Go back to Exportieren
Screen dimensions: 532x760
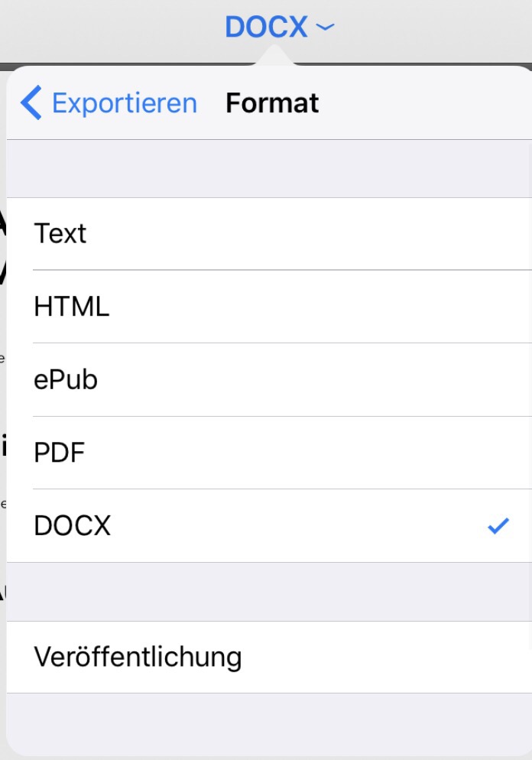pyautogui.click(x=124, y=103)
